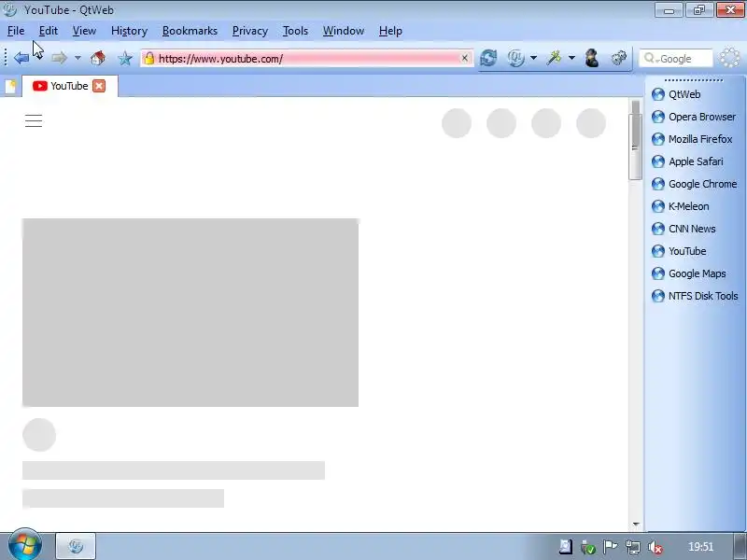Click the padlock security icon in address bar

pos(149,58)
